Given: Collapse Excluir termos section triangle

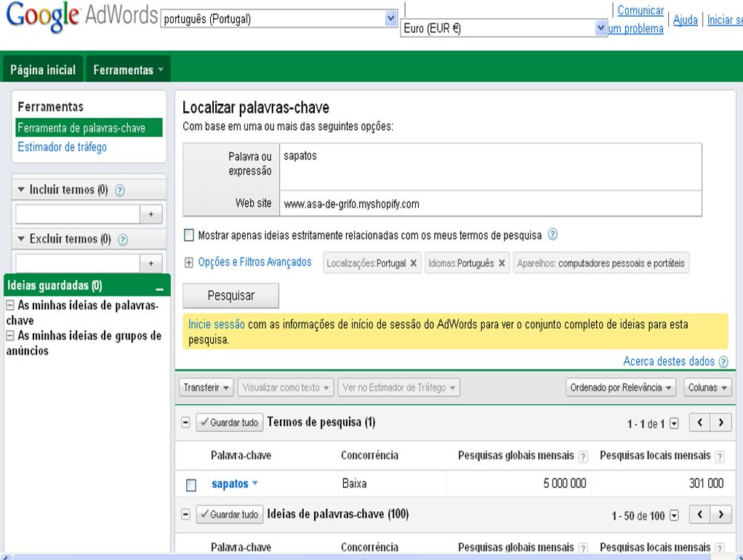Looking at the screenshot, I should [21, 239].
